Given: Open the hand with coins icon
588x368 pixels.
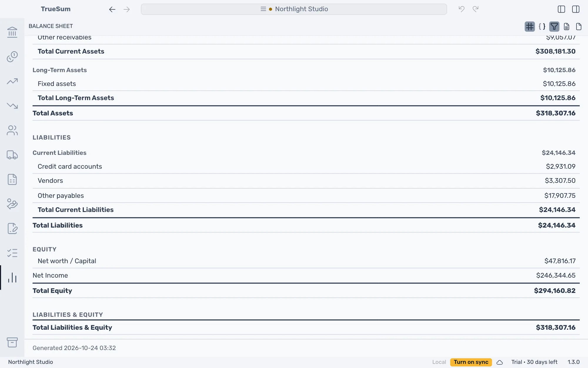Looking at the screenshot, I should pos(12,204).
